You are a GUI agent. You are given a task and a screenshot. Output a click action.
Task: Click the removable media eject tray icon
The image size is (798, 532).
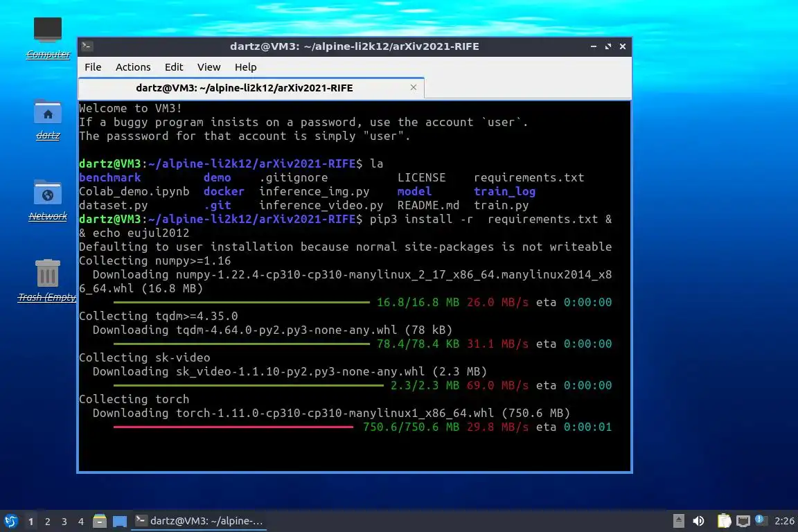pos(678,521)
